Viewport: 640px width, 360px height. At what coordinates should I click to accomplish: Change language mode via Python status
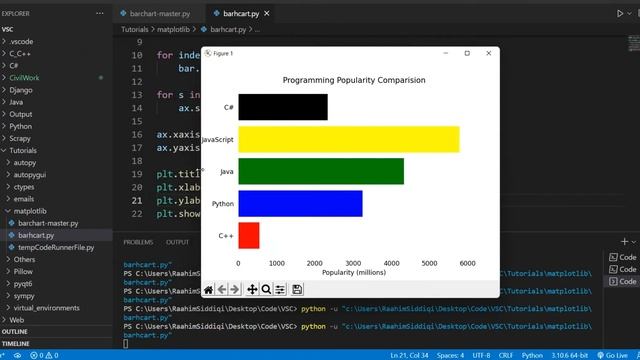pyautogui.click(x=532, y=356)
